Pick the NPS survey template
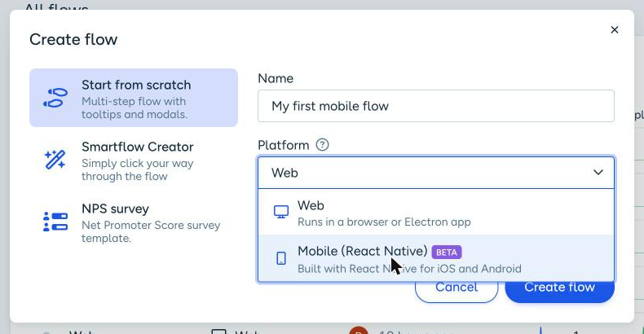 (134, 222)
